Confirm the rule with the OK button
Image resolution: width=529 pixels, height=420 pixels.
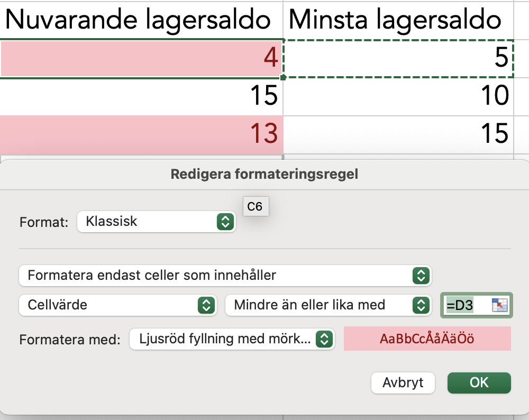pyautogui.click(x=479, y=382)
